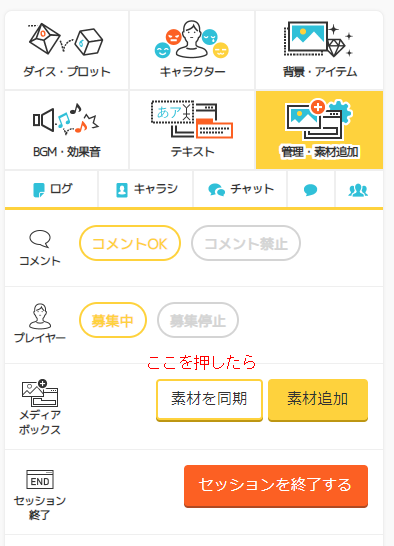The height and width of the screenshot is (546, 394).
Task: Select the 募集停止 option
Action: pos(198,320)
